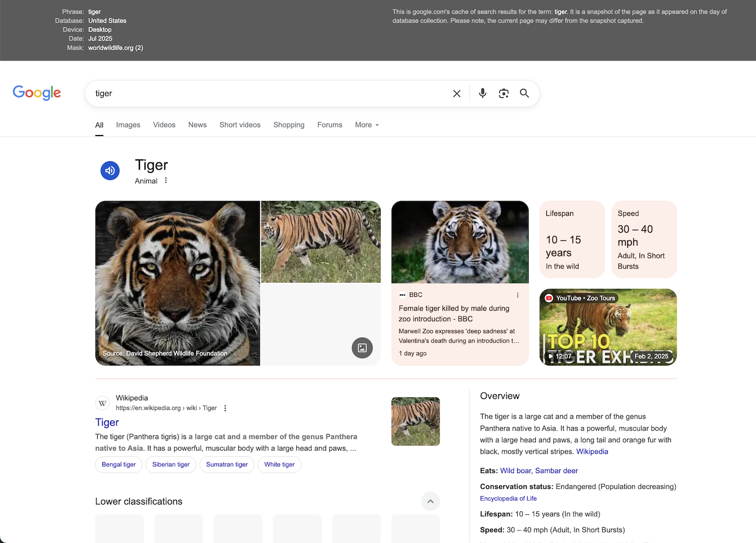Click the Sambar deer link
Viewport: 756px width, 543px height.
556,471
